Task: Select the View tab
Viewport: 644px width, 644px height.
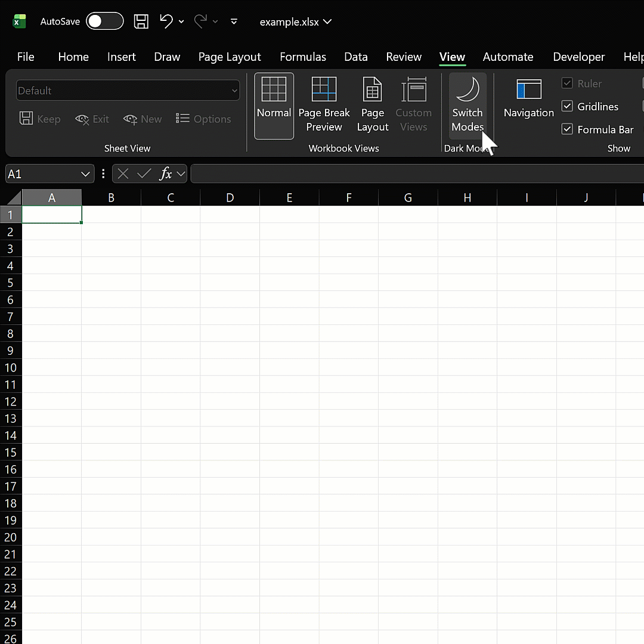Action: coord(452,57)
